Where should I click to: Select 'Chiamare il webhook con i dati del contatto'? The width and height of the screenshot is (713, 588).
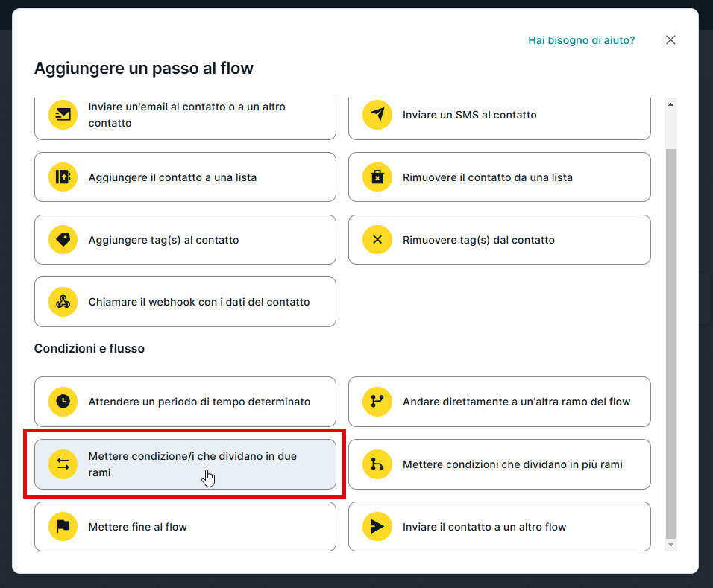click(x=198, y=302)
